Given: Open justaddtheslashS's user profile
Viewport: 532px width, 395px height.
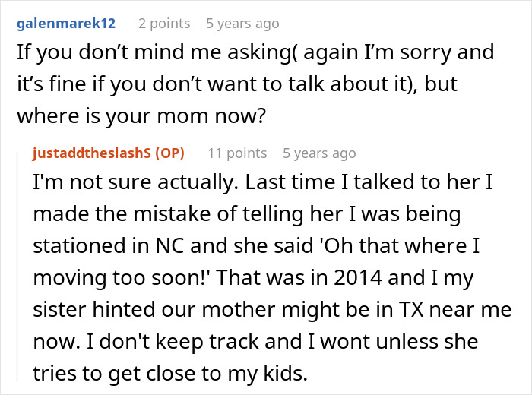Looking at the screenshot, I should pos(93,153).
